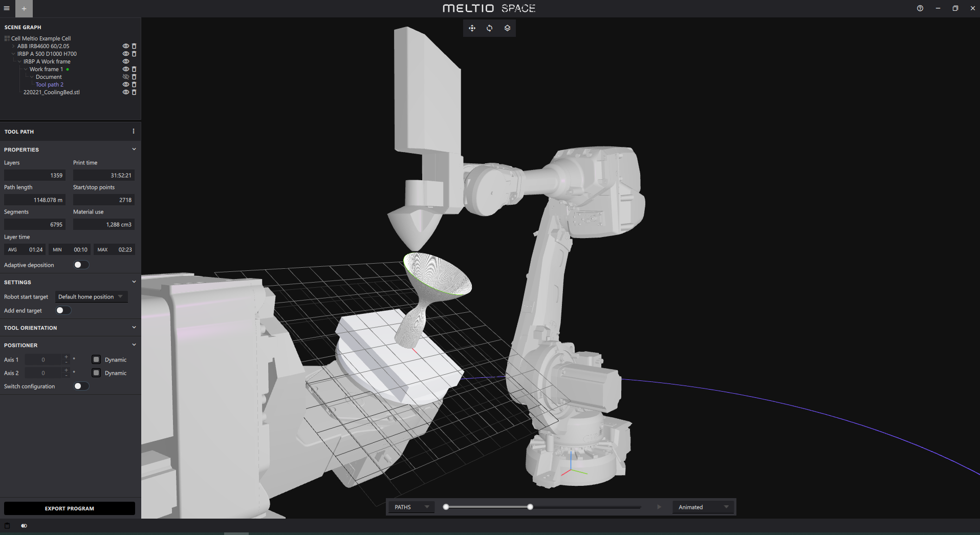Delete the 220221_CoolingBed.stl model
This screenshot has width=980, height=535.
134,92
